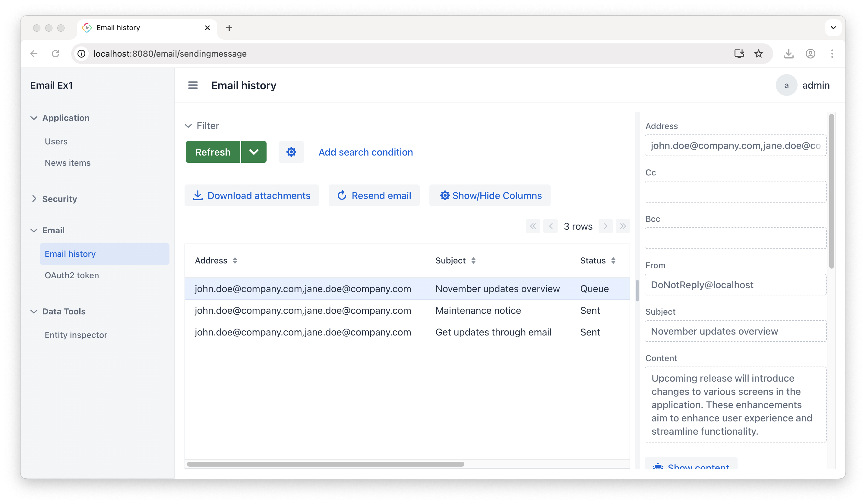Toggle the hamburger menu icon
The height and width of the screenshot is (504, 866).
[x=193, y=85]
